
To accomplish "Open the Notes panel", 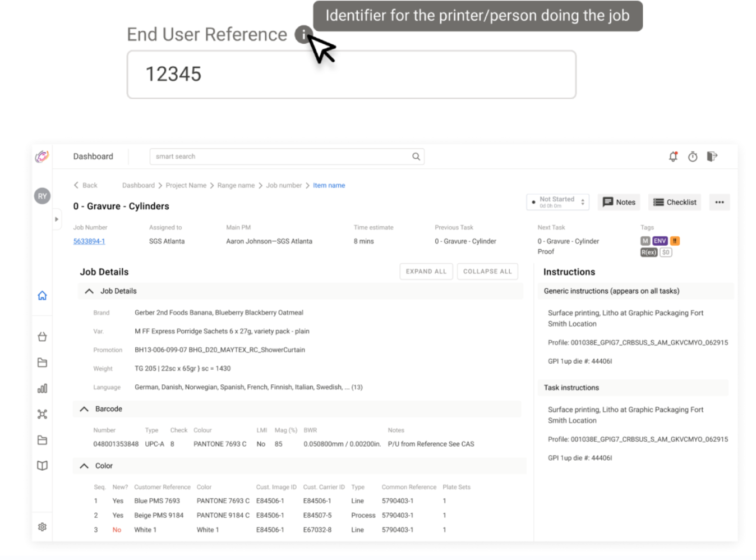I will point(619,202).
